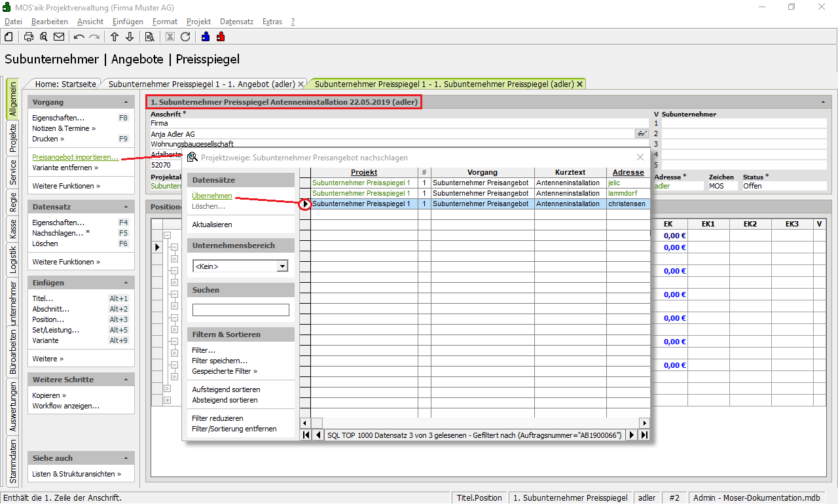Collapse the topmost tree node in positions grid
838x504 pixels.
(167, 236)
